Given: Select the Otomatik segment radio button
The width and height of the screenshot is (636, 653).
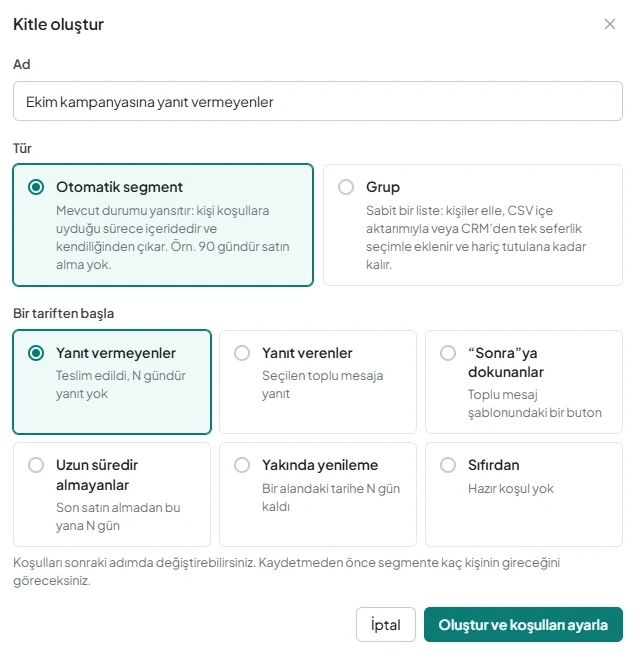Looking at the screenshot, I should tap(36, 187).
